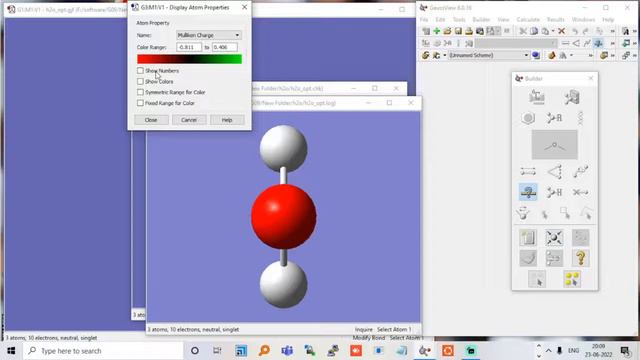The height and width of the screenshot is (360, 640).
Task: Open the Results menu in GaussView
Action: click(x=556, y=20)
